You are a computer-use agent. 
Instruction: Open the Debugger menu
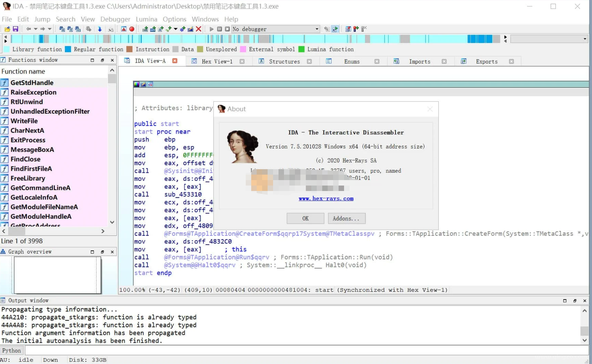115,19
